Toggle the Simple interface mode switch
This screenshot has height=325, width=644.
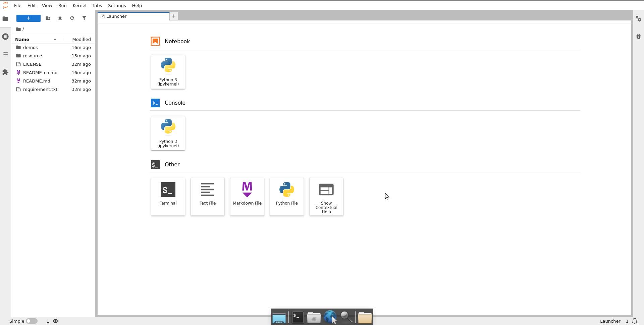pos(32,321)
